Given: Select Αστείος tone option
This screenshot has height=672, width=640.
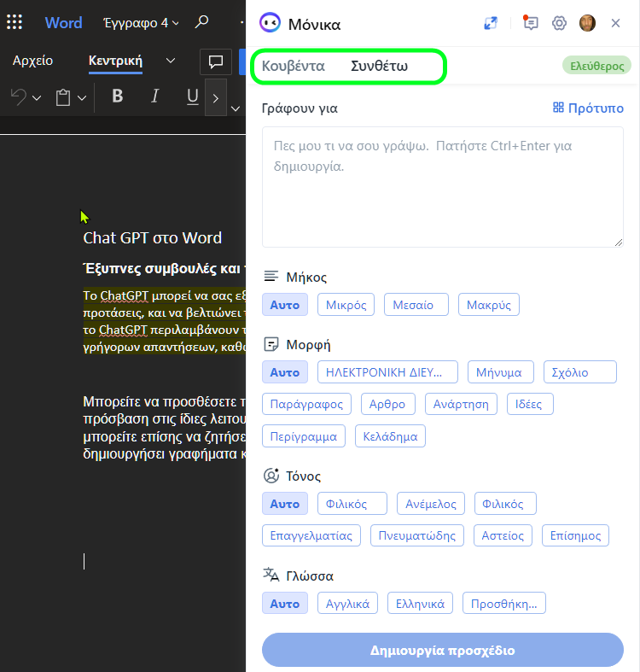Looking at the screenshot, I should [503, 535].
